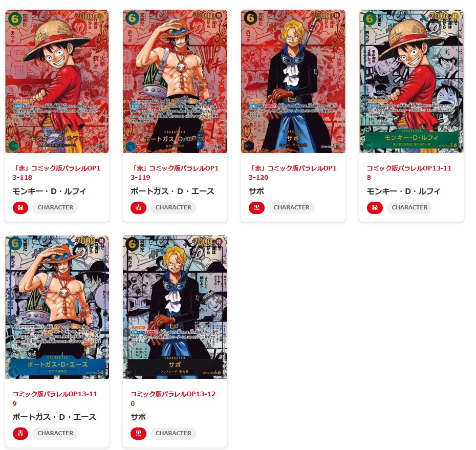Open red comic Sabo OP13-120 card image
Viewport: 476px width, 450px height.
[x=293, y=81]
